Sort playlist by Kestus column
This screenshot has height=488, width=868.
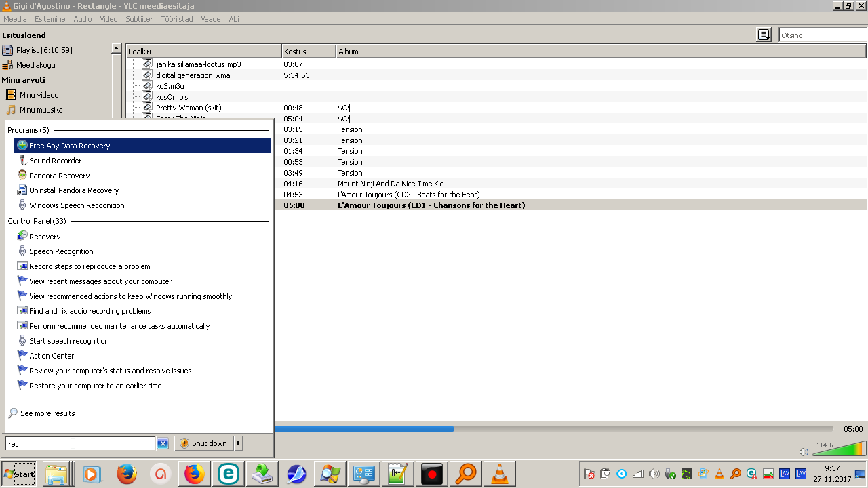pyautogui.click(x=308, y=52)
